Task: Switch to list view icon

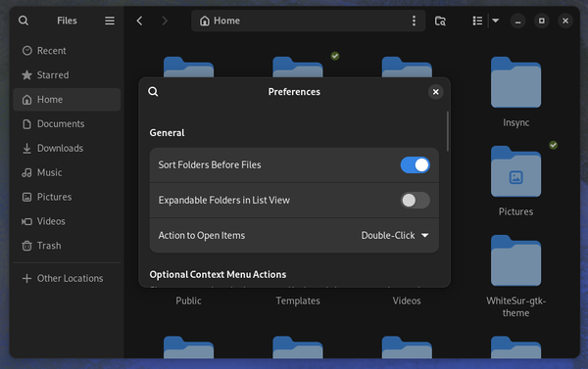Action: click(477, 21)
